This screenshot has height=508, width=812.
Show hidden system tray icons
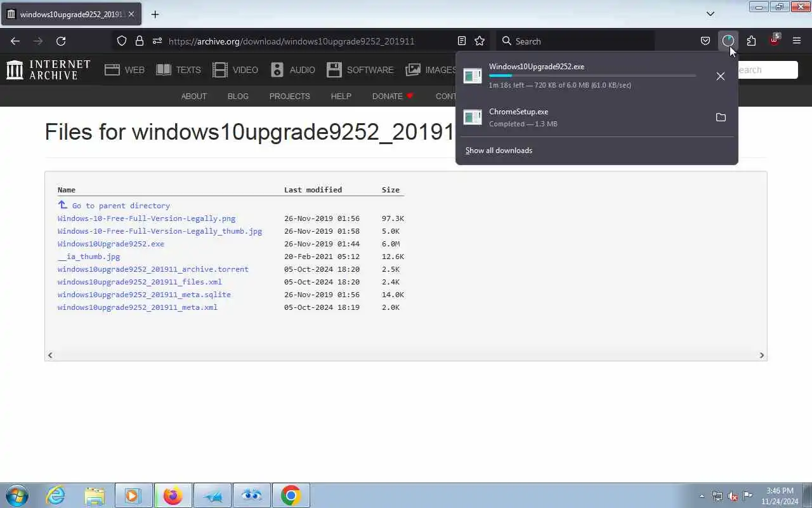click(702, 496)
